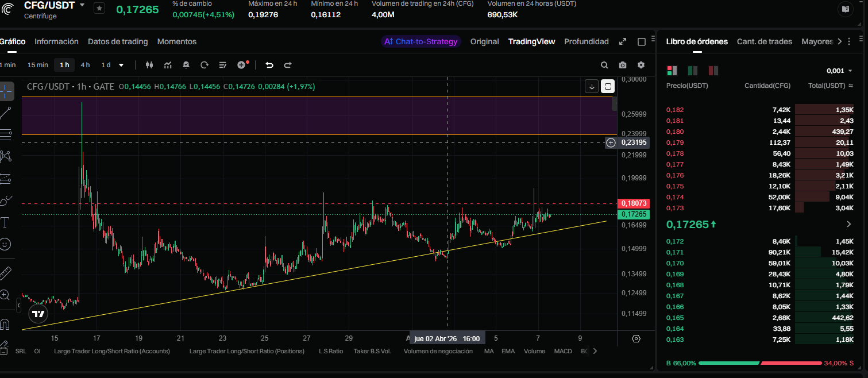
Task: Open the Cant. de trades tab
Action: coord(765,41)
